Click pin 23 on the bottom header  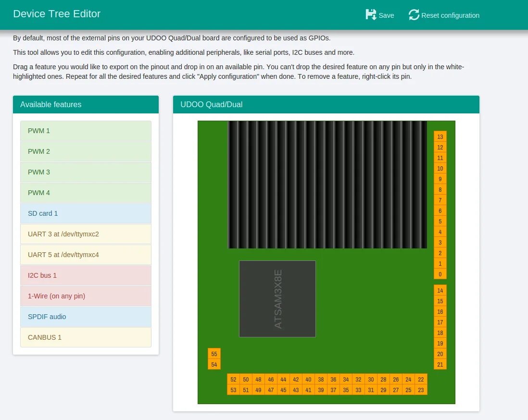tap(421, 390)
